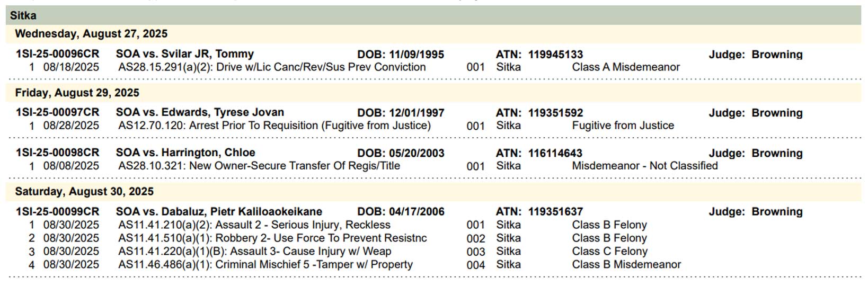
Task: Select ATN 119351592
Action: coord(555,113)
